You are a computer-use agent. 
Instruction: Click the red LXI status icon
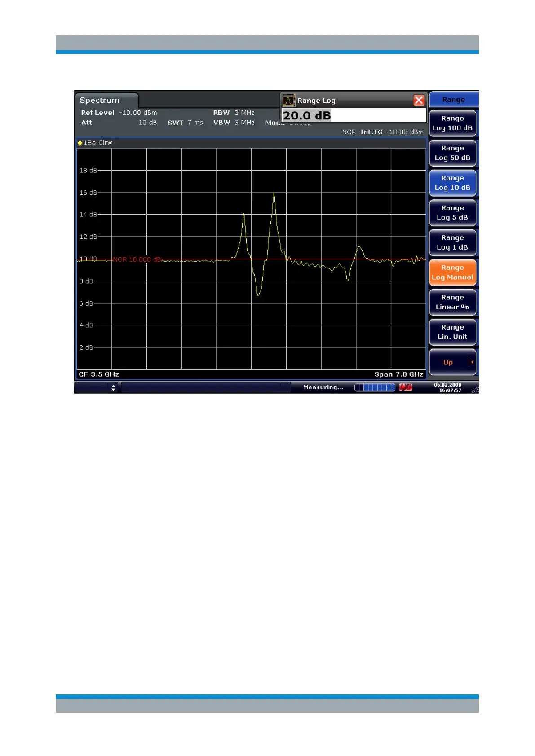(406, 387)
